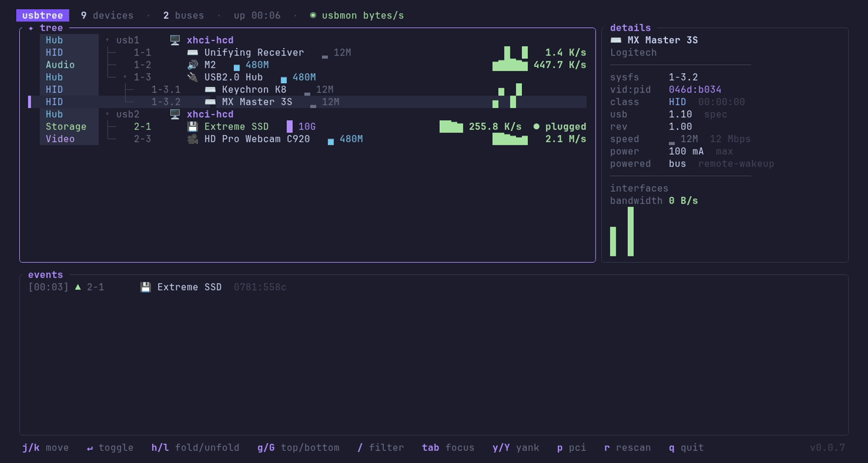The width and height of the screenshot is (868, 463).
Task: Click the Storage class label
Action: pyautogui.click(x=66, y=127)
